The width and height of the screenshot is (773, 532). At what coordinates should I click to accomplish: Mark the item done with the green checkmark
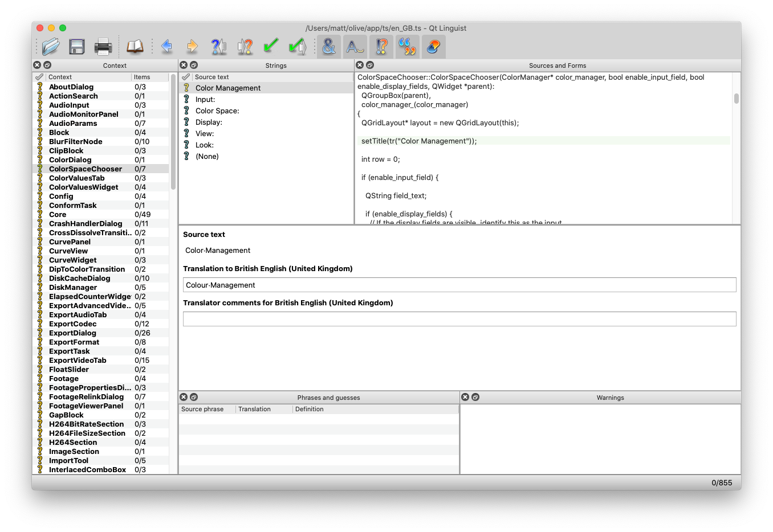click(x=271, y=46)
